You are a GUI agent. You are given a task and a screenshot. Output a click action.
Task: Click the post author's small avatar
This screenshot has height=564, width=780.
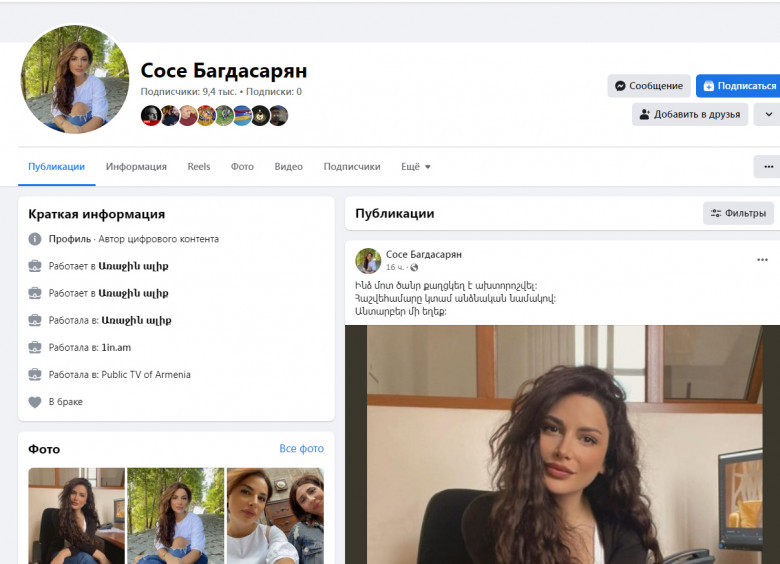point(368,261)
